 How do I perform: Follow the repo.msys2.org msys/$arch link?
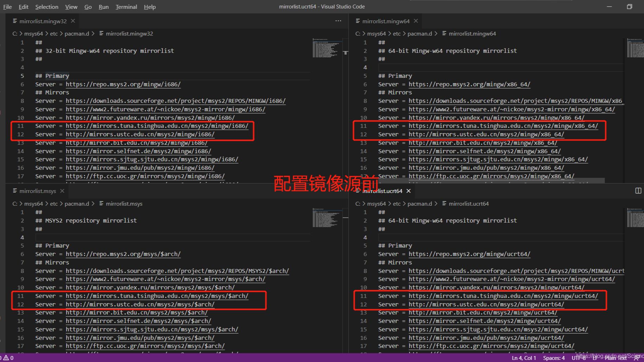pyautogui.click(x=123, y=254)
